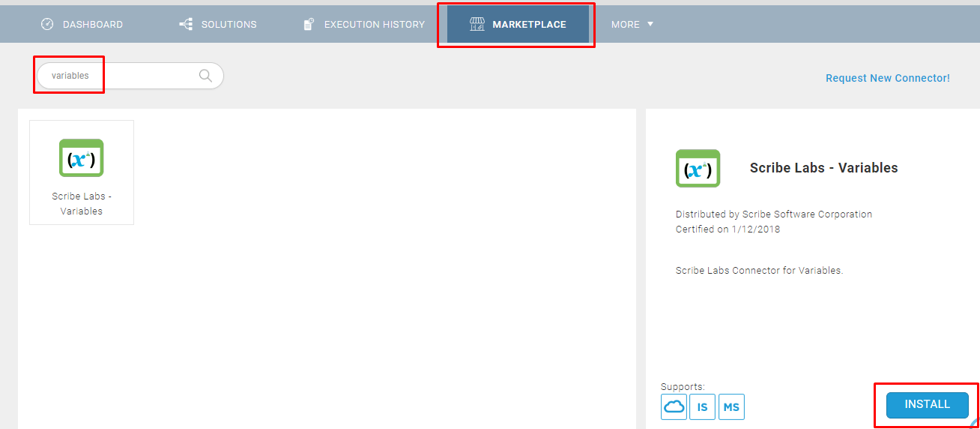Click the magnifying glass search icon

point(205,76)
